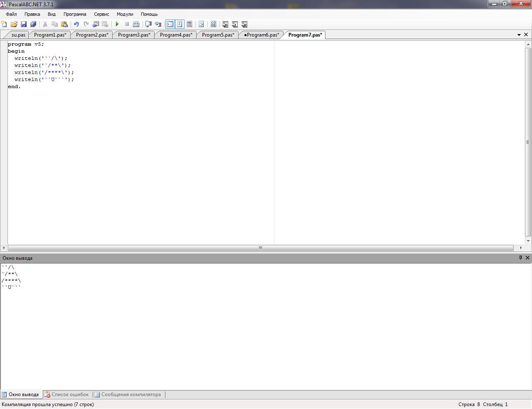Place cursor on the 'begin' line
The image size is (532, 409).
16,51
